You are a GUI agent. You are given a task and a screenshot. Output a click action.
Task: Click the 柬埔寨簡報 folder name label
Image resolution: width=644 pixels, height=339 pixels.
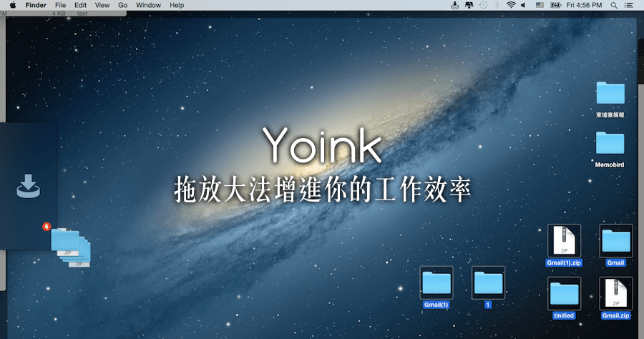point(610,115)
